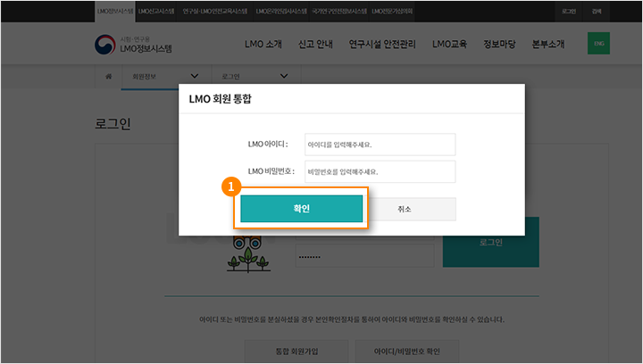The width and height of the screenshot is (643, 364).
Task: Open the 정보마당 menu
Action: 499,44
